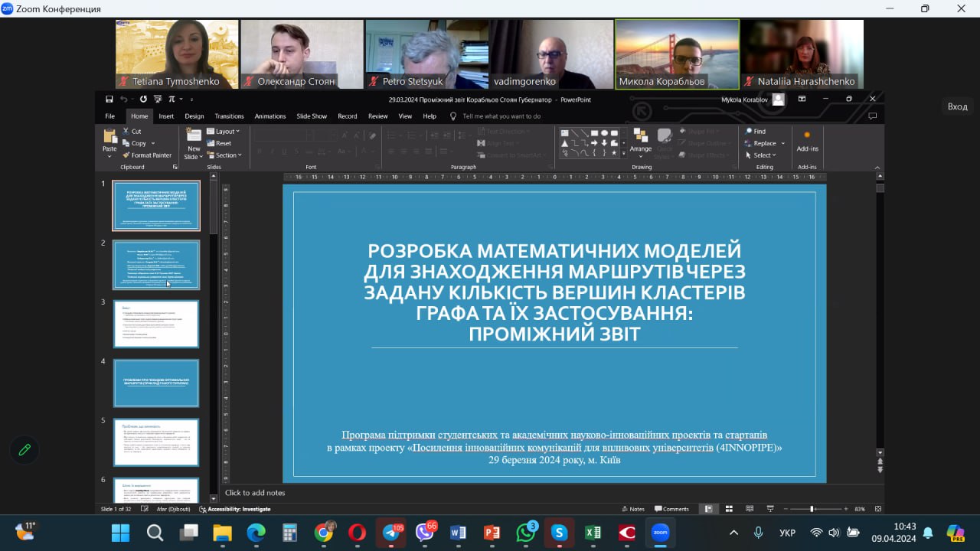The height and width of the screenshot is (551, 980).
Task: Click zoom in plus button in status bar
Action: (x=845, y=509)
